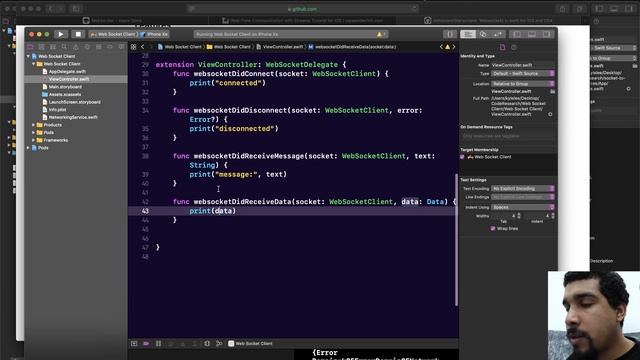The width and height of the screenshot is (640, 360).
Task: Open NetworkingService.swift in navigator
Action: 73,117
